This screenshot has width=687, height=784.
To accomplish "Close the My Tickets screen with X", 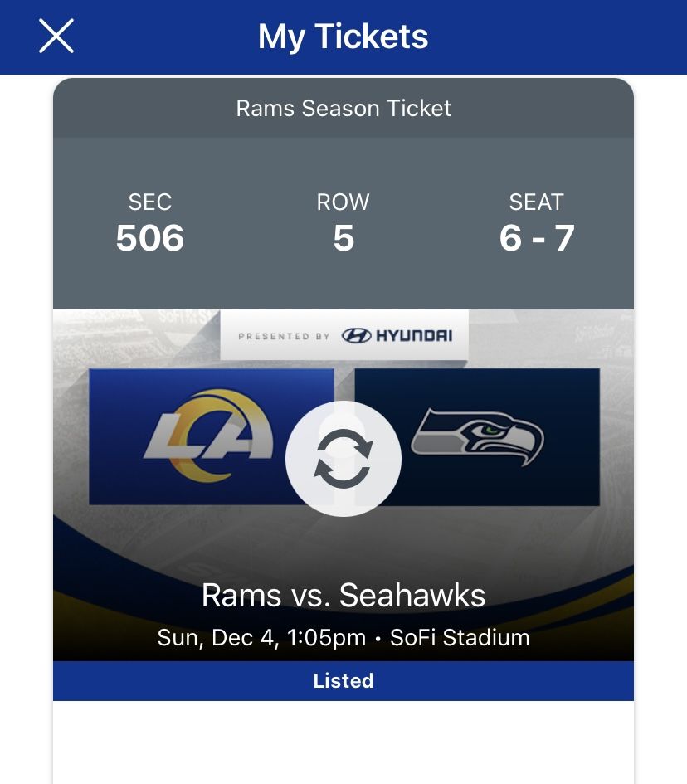I will pos(56,37).
